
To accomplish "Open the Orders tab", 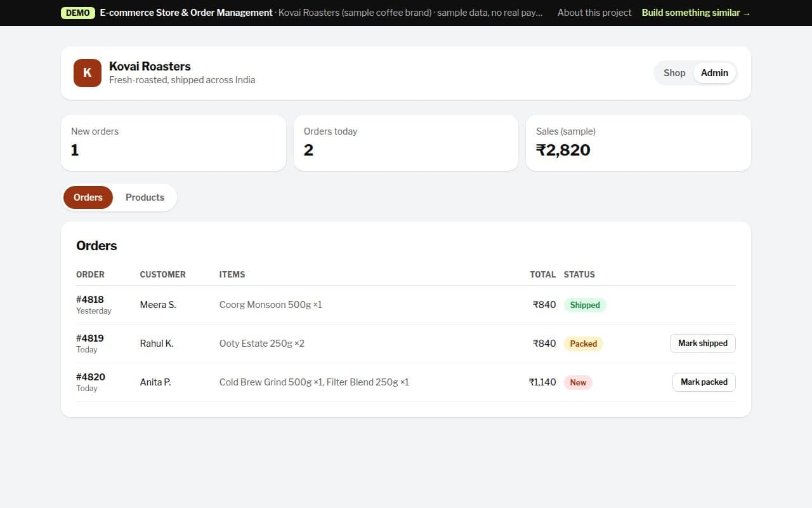I will tap(88, 197).
